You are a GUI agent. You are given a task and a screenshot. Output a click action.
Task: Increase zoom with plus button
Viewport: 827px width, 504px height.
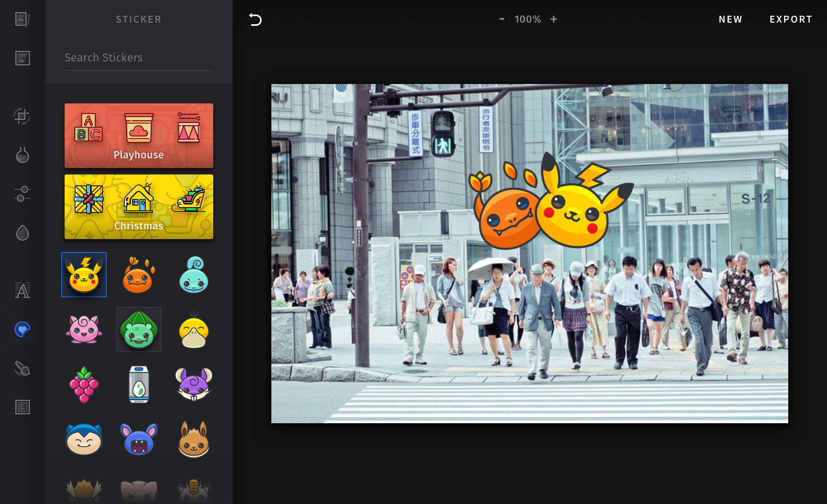[x=554, y=19]
